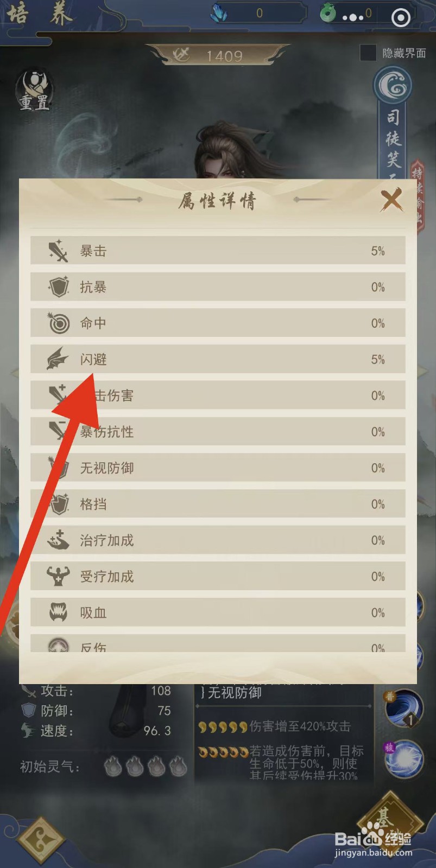The height and width of the screenshot is (868, 436).
Task: Open the blue swirl skill with level 1 badge
Action: 403,708
